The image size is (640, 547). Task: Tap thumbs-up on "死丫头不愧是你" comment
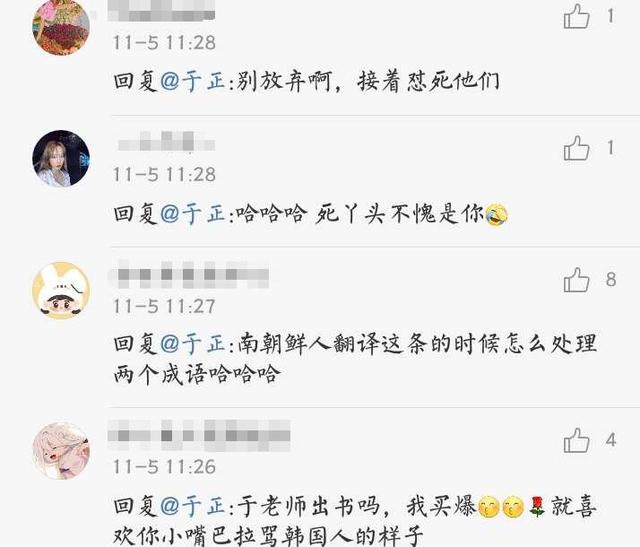tap(576, 148)
